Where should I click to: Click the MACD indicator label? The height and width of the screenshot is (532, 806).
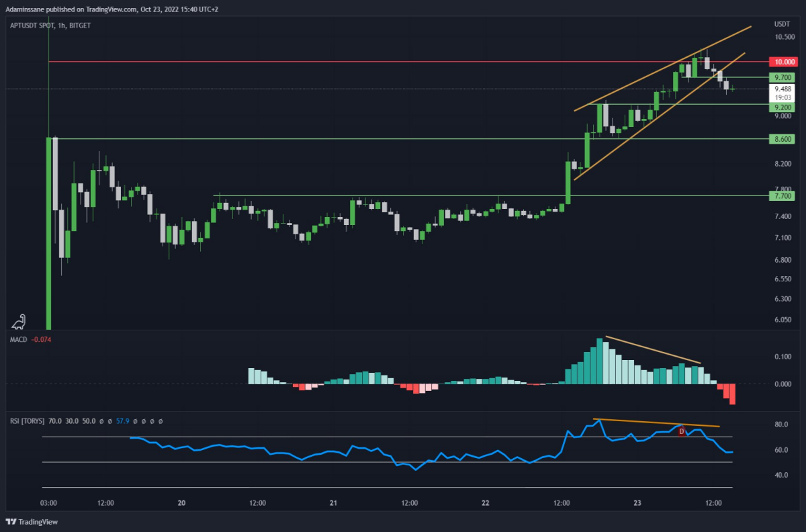point(19,339)
